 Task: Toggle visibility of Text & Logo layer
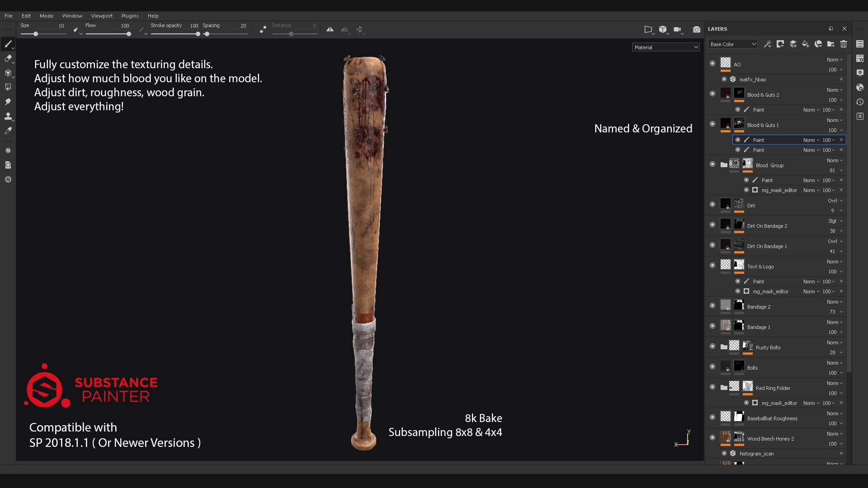coord(712,265)
